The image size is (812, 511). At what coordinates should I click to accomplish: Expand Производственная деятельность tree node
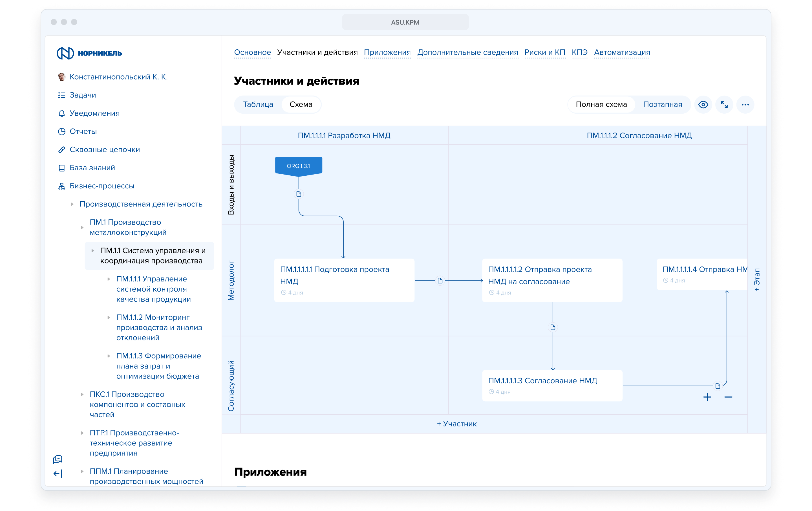[72, 204]
